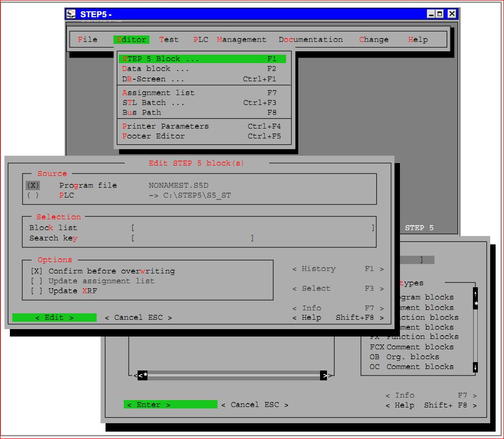Screen dimensions: 504x439
Task: Open Printer Parameters from the menu
Action: pyautogui.click(x=202, y=126)
